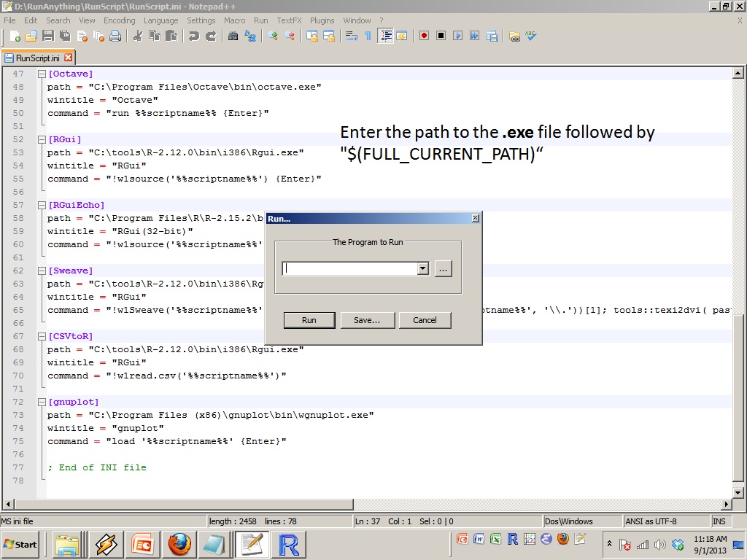Toggle the user-defined language dialog icon
This screenshot has width=747, height=560.
click(x=402, y=36)
